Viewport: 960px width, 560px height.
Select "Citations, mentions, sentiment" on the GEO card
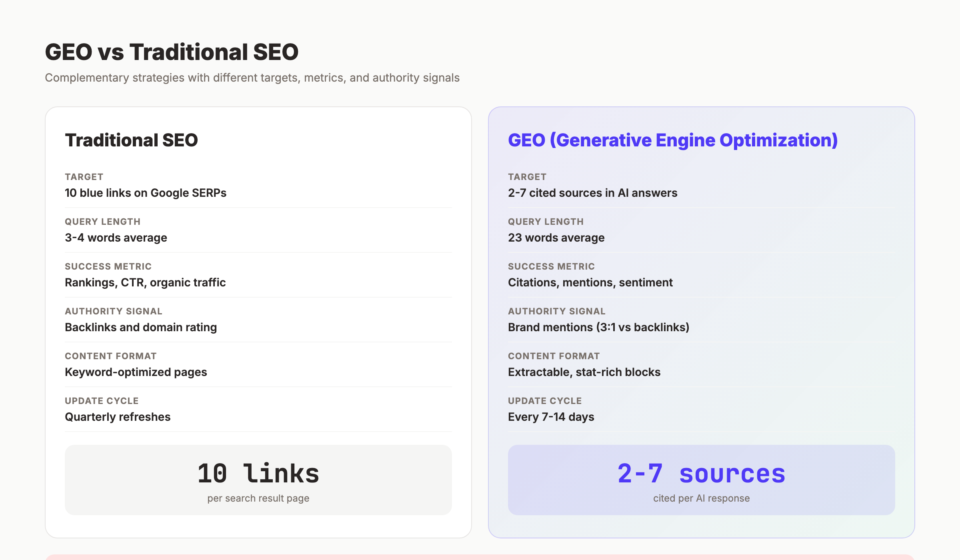coord(590,282)
